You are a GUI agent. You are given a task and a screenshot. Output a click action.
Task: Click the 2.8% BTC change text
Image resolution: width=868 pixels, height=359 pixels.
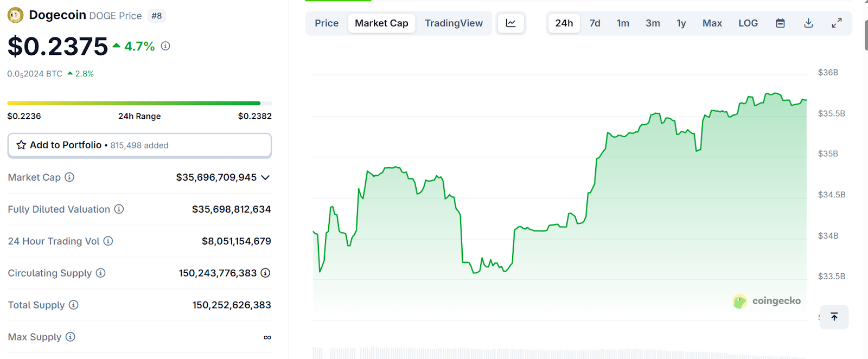84,74
